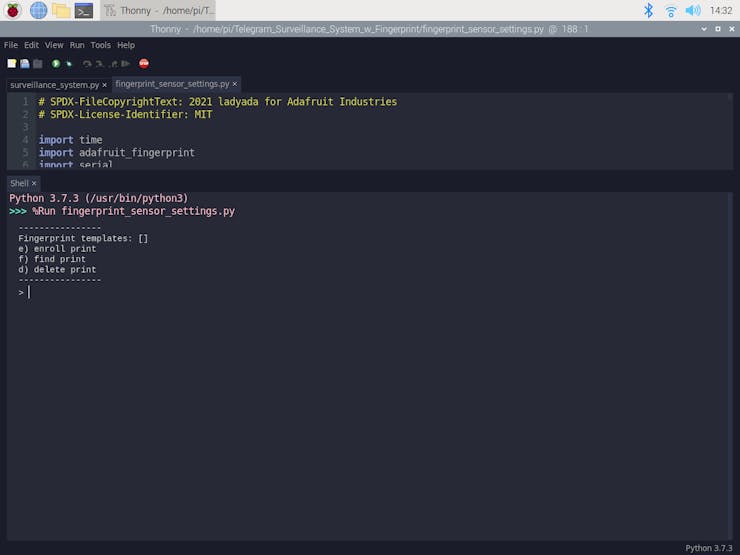Close the surveillance_system.py tab
This screenshot has height=555, width=740.
105,85
